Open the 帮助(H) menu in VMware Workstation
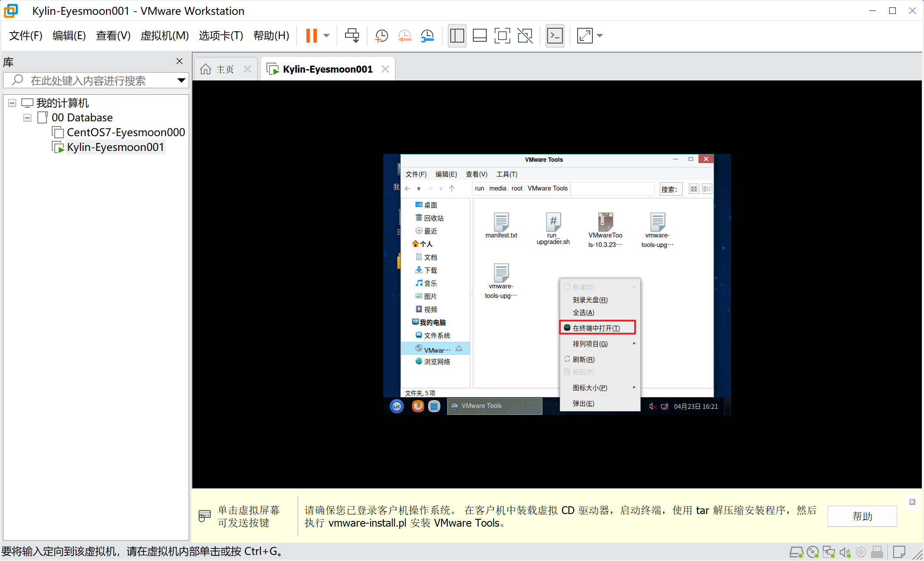The height and width of the screenshot is (561, 924). pyautogui.click(x=271, y=36)
